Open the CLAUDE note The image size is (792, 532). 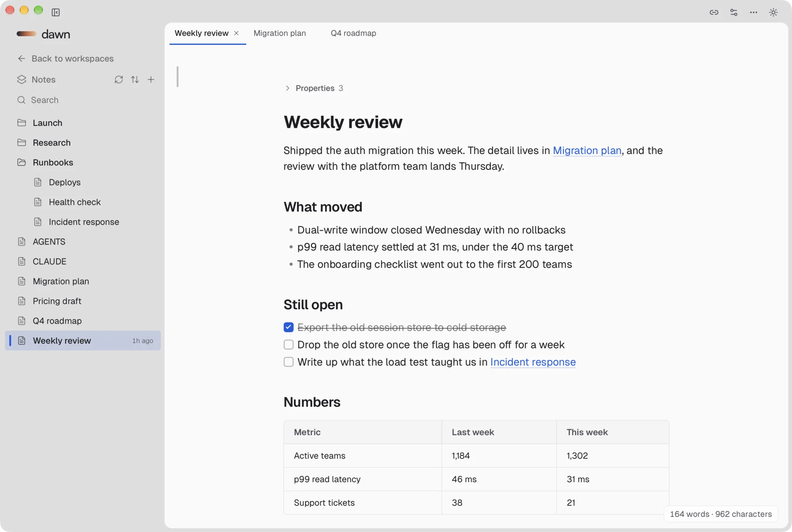click(x=83, y=261)
